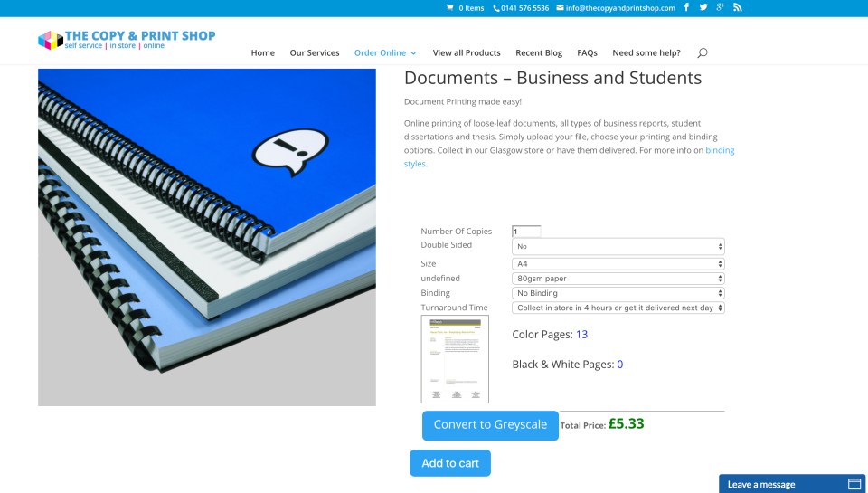The width and height of the screenshot is (868, 493).
Task: Click the 'Double Sided' label
Action: [446, 245]
